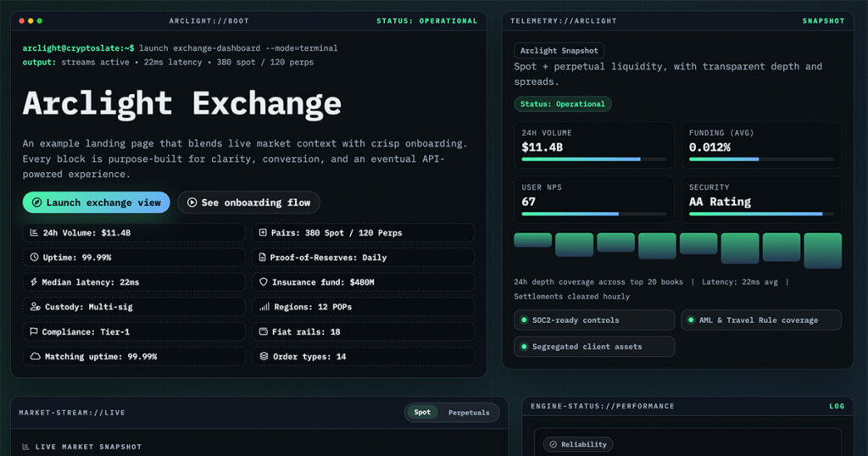Screen dimensions: 868x456
Task: Click the signal bars icon beside Regions: 12 POPs
Action: (264, 307)
